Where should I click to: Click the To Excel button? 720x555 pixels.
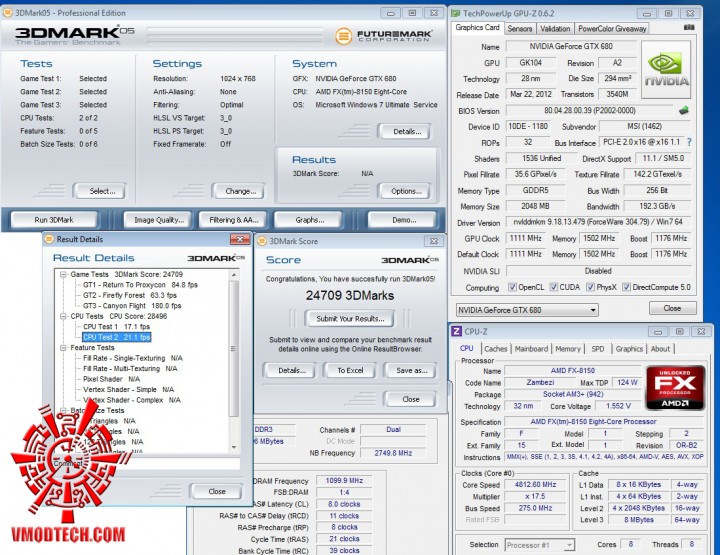350,370
